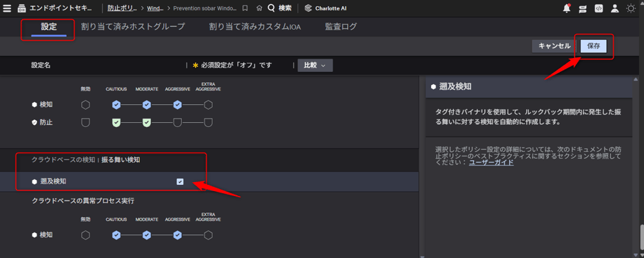Viewport: 644px width, 258px height.
Task: Click the 設定名 column header
Action: (x=41, y=65)
